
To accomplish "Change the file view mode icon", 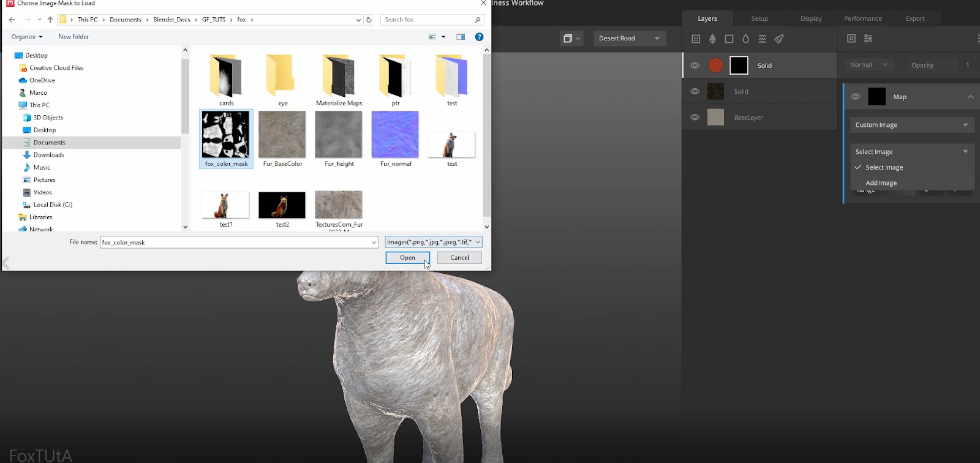I will pyautogui.click(x=432, y=37).
